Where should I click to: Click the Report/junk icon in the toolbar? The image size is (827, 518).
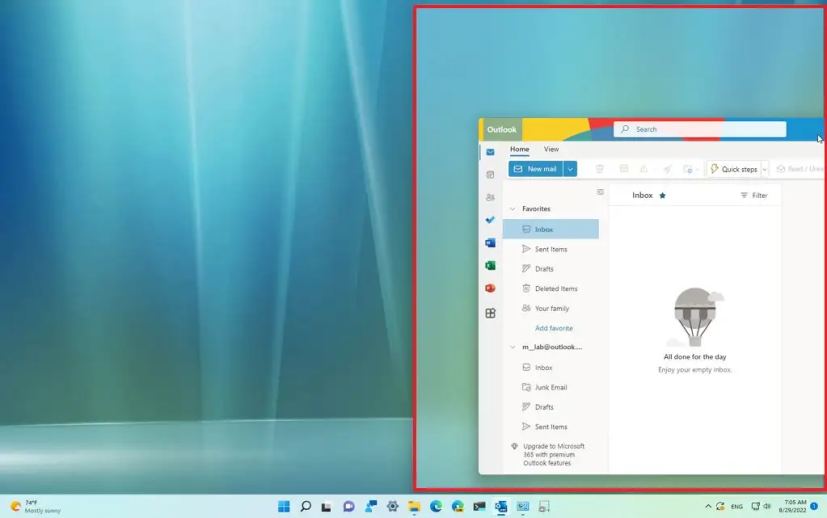tap(644, 169)
